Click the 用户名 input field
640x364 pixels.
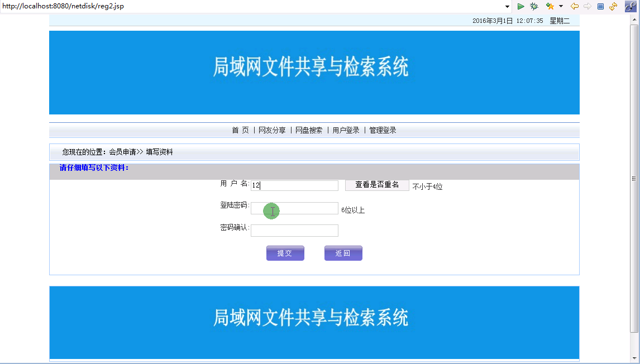point(294,185)
